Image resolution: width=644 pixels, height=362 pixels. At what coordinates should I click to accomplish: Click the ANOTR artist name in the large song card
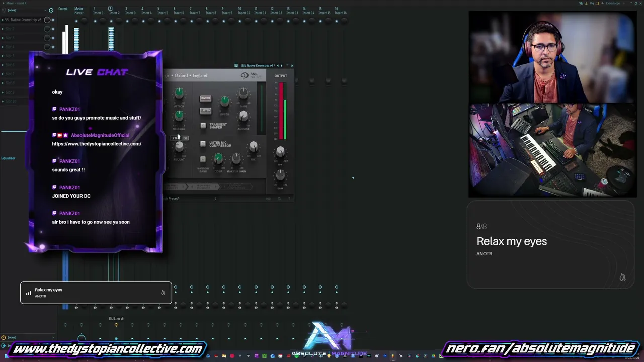(x=485, y=254)
